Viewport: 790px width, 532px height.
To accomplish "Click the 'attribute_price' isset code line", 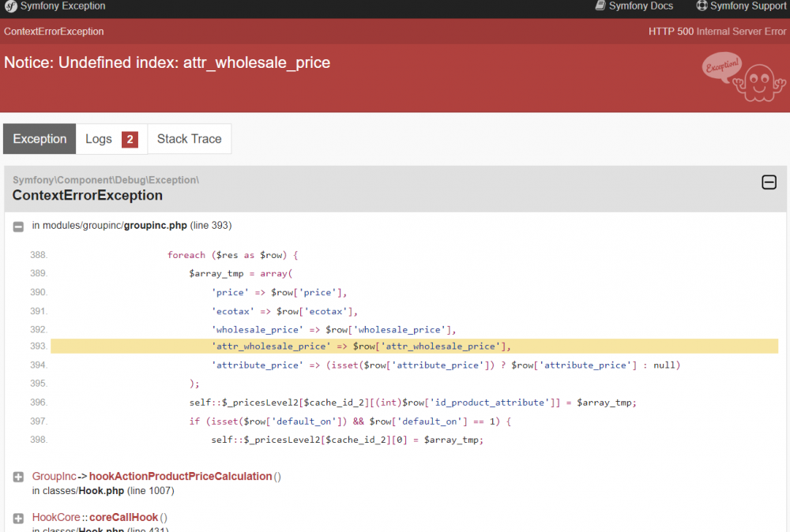I will coord(446,365).
